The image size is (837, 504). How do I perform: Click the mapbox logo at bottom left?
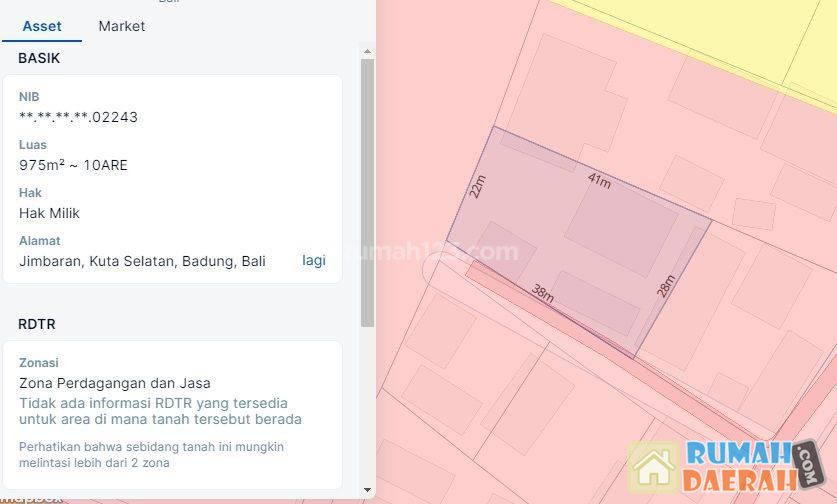pyautogui.click(x=31, y=499)
